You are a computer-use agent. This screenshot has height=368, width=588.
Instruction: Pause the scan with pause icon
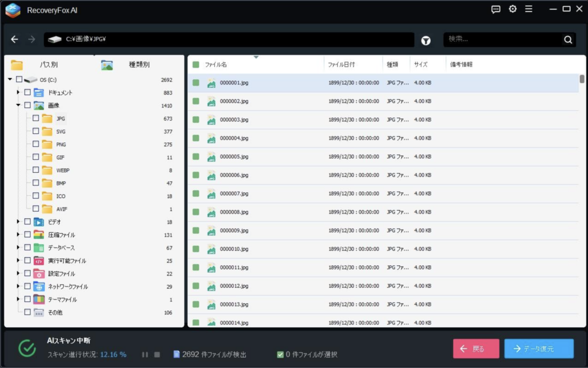pyautogui.click(x=145, y=355)
